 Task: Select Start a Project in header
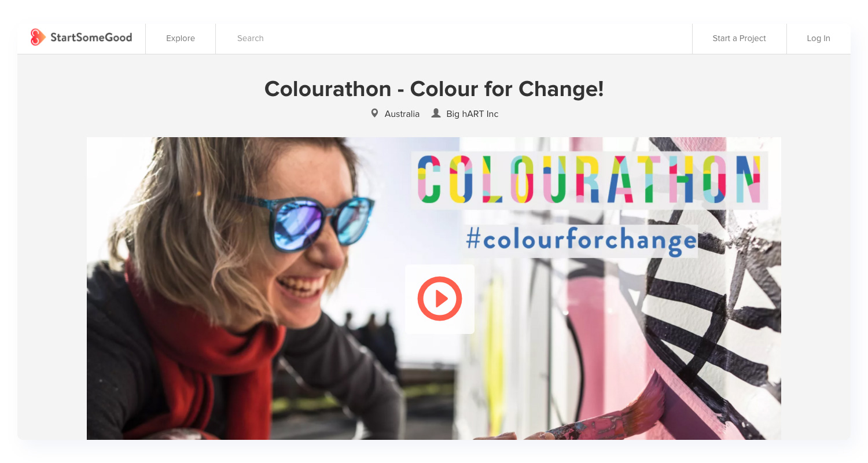[739, 38]
